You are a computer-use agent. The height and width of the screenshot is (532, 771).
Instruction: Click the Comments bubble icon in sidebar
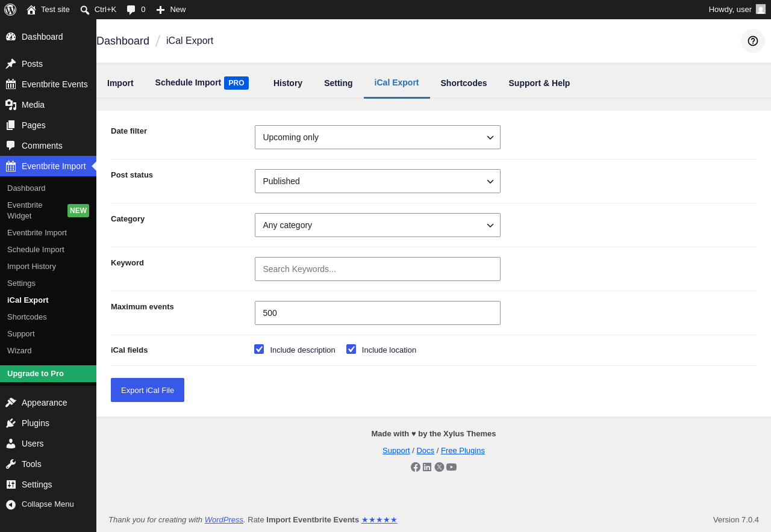point(11,146)
